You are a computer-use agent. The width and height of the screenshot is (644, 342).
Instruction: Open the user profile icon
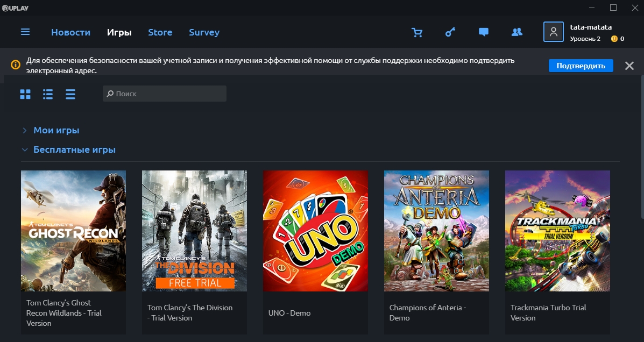coord(553,32)
